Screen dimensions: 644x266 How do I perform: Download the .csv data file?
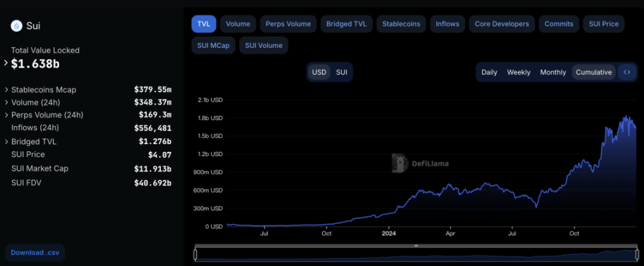click(x=35, y=253)
